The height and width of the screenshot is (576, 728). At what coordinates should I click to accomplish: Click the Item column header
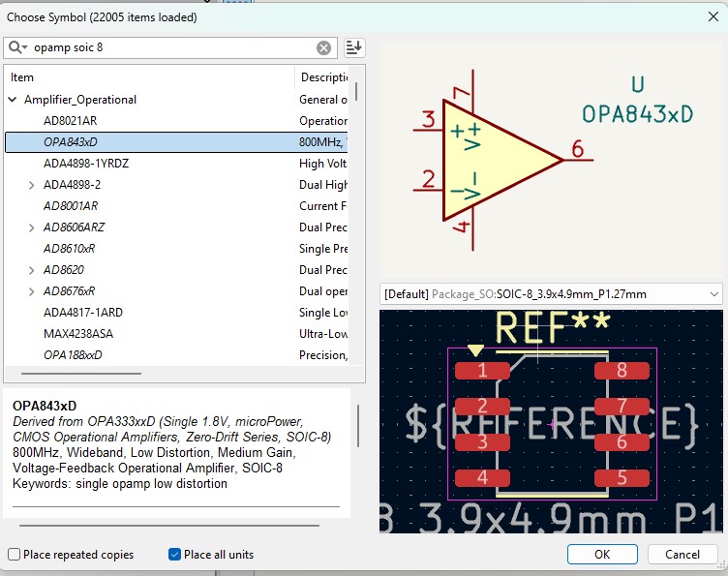pos(148,77)
